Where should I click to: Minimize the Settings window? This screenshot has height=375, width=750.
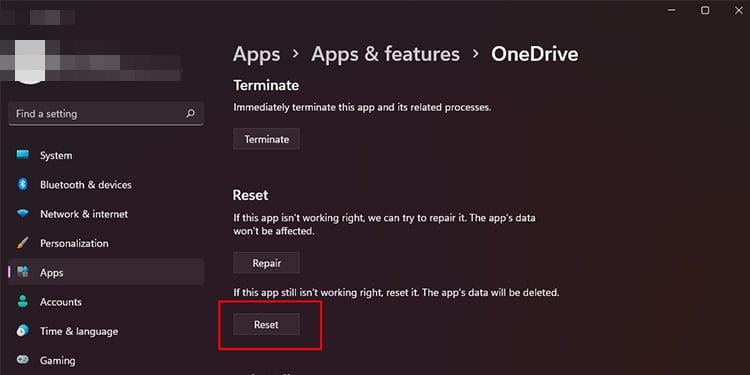[672, 11]
